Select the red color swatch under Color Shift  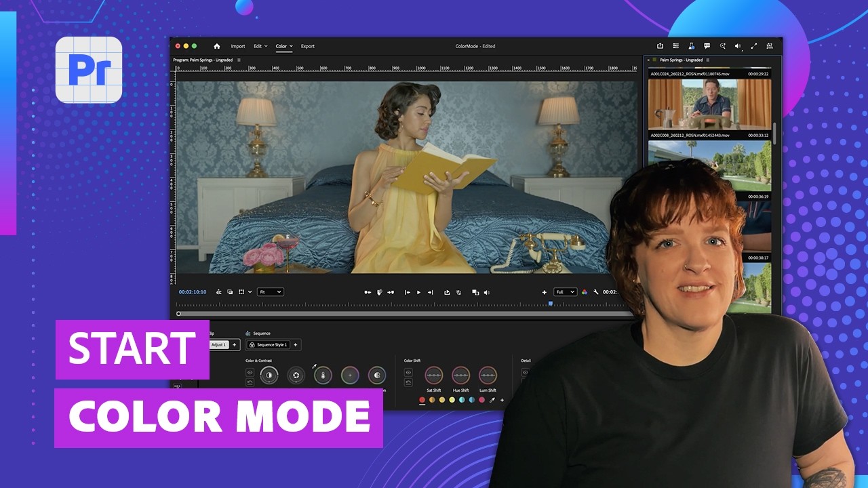click(x=422, y=400)
